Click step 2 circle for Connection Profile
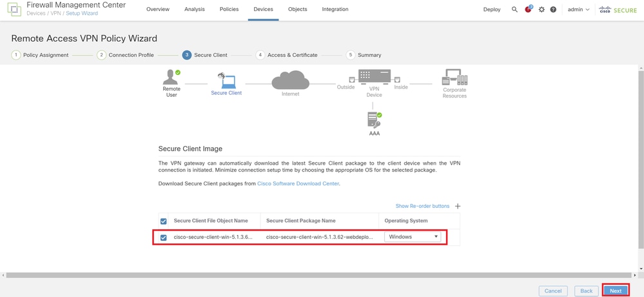Image resolution: width=644 pixels, height=297 pixels. point(101,55)
